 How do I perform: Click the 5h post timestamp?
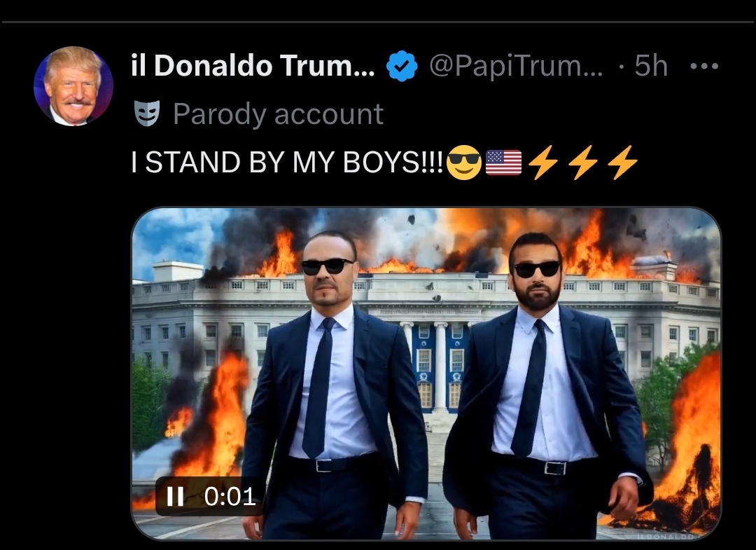click(651, 66)
